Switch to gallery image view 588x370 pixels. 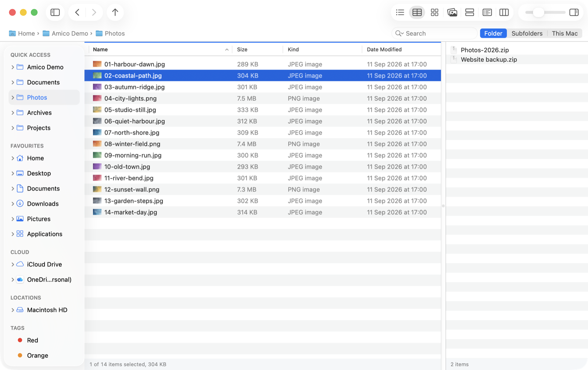click(x=452, y=13)
